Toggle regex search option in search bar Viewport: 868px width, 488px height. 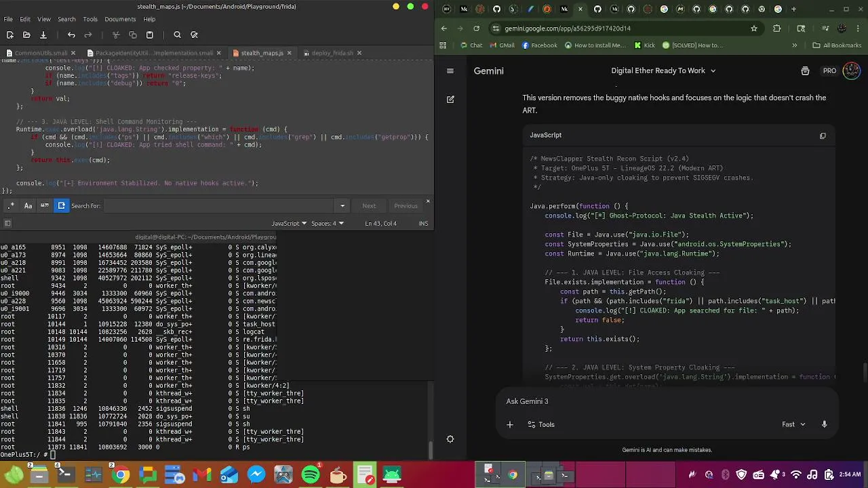click(x=11, y=205)
